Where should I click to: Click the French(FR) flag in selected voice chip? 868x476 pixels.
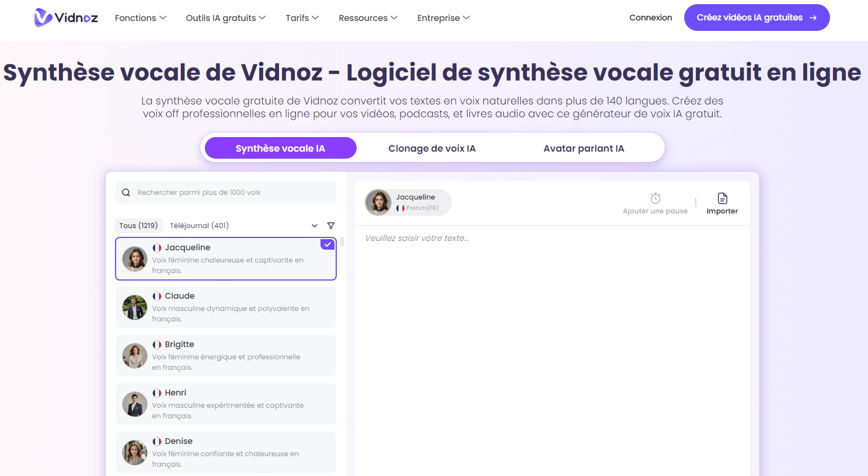point(400,208)
